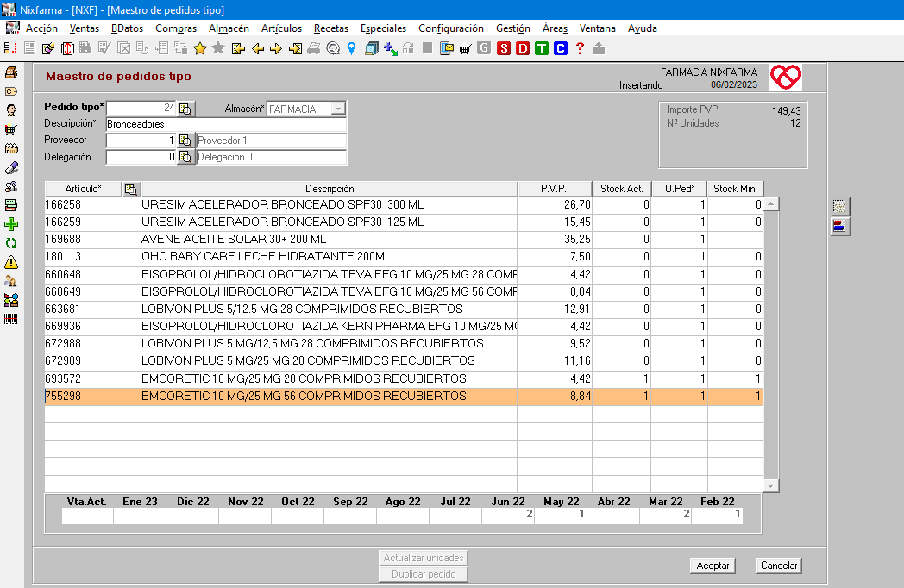Open the customer face sidebar icon
904x588 pixels.
pyautogui.click(x=11, y=110)
